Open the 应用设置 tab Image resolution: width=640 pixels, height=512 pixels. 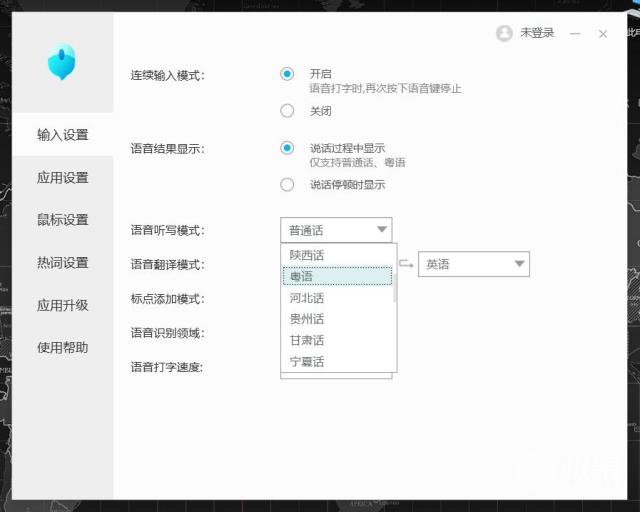(x=62, y=178)
